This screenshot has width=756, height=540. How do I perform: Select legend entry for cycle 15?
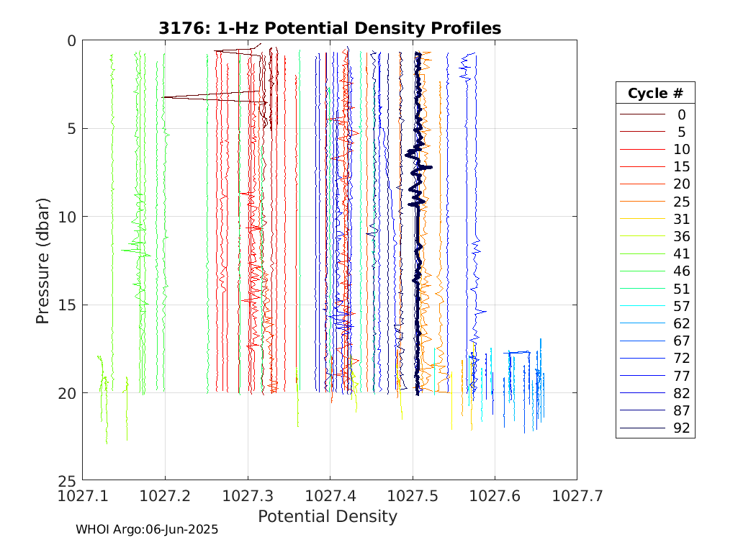(x=655, y=167)
